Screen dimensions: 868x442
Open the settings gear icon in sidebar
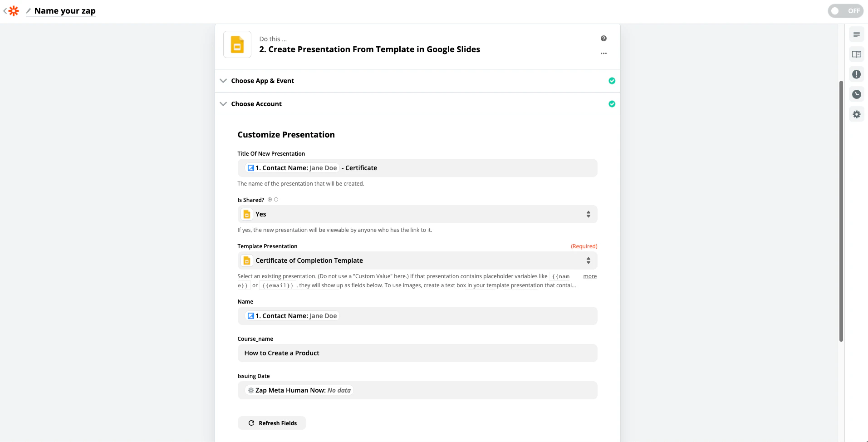857,114
